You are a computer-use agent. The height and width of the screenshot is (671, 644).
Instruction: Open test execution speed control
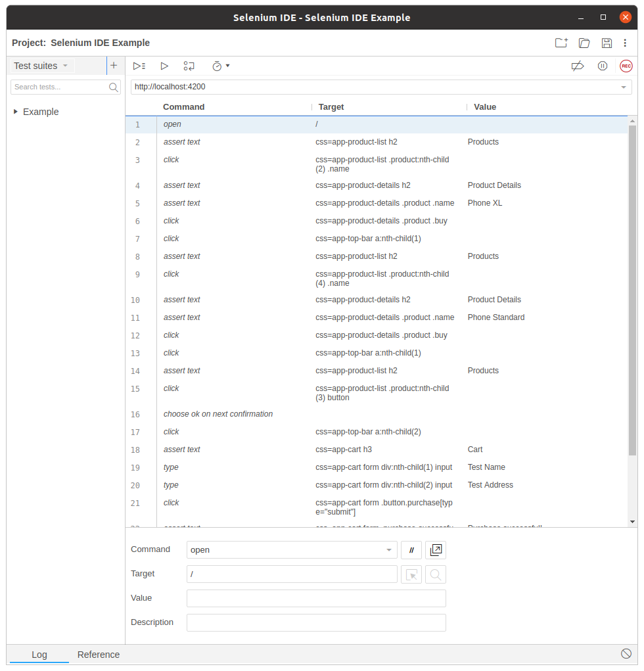point(220,66)
